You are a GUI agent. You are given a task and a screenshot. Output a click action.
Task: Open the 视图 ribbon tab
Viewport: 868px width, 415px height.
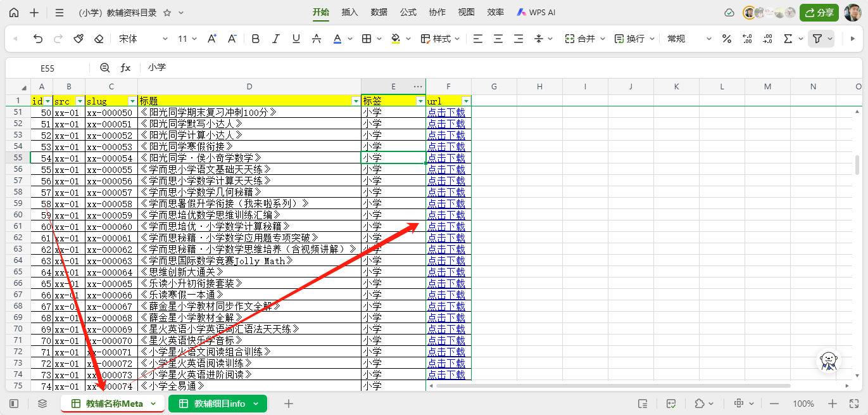pyautogui.click(x=467, y=13)
